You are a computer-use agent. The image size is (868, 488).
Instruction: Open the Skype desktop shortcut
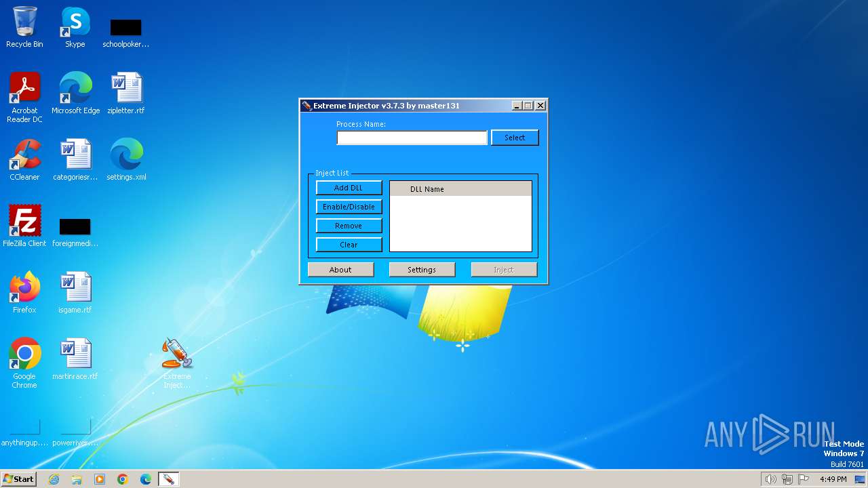tap(75, 27)
